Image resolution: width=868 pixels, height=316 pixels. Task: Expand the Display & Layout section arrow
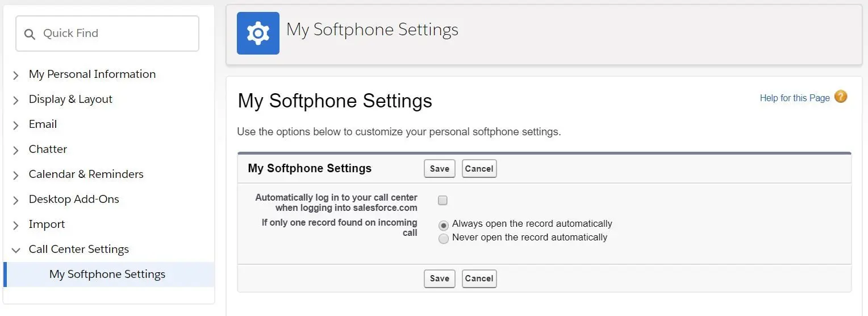pyautogui.click(x=16, y=100)
